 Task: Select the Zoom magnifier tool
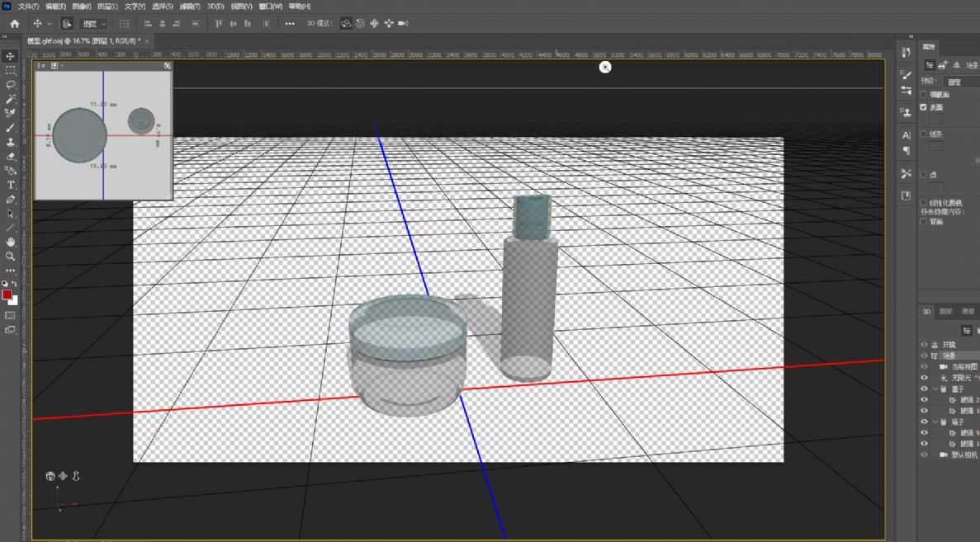[x=10, y=256]
